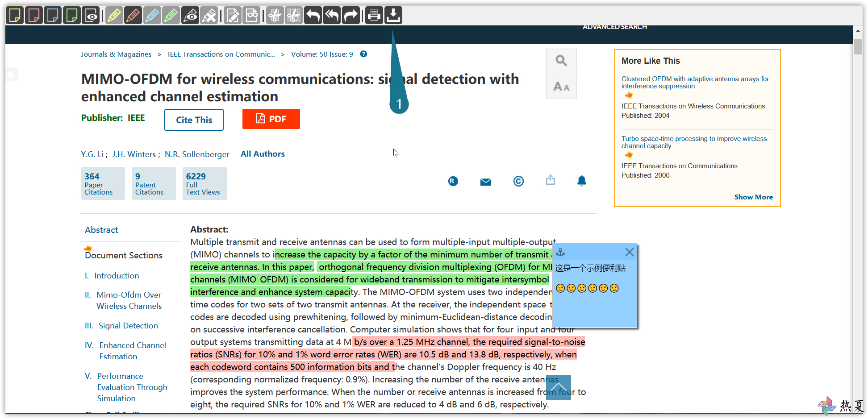This screenshot has height=419, width=868.
Task: Open the PDF of this article
Action: 271,119
